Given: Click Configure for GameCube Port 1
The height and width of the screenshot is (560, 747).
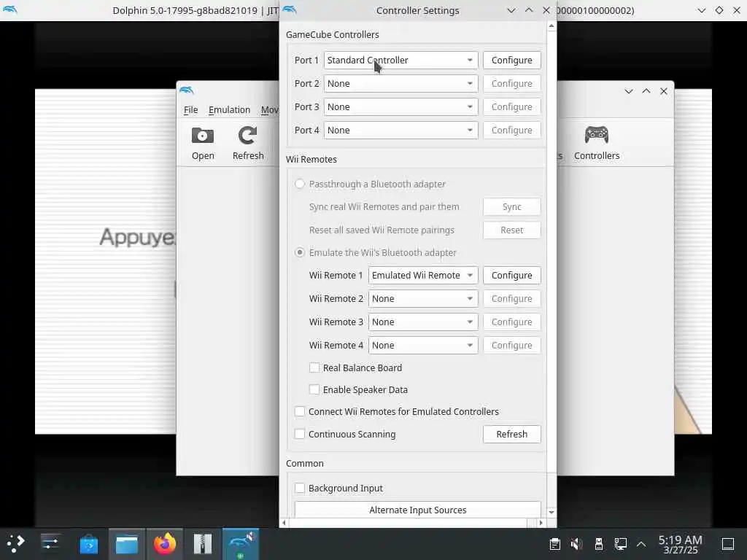Looking at the screenshot, I should [511, 60].
